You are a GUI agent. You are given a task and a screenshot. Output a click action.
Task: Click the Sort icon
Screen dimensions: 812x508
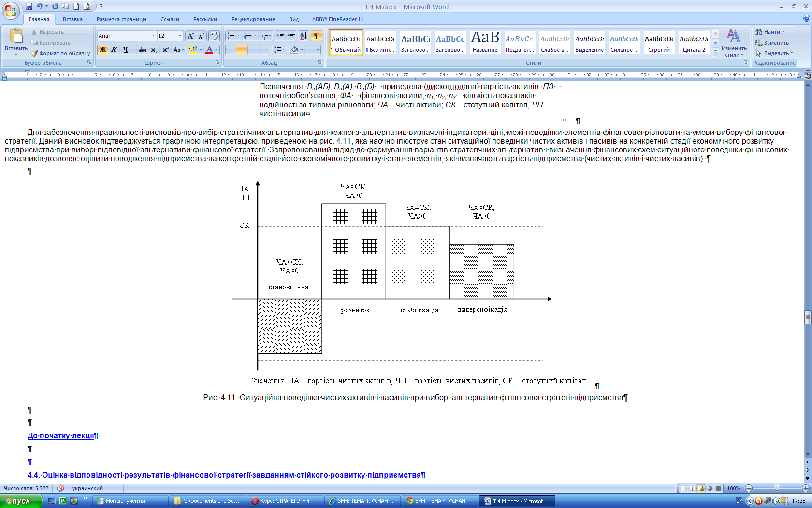[304, 36]
